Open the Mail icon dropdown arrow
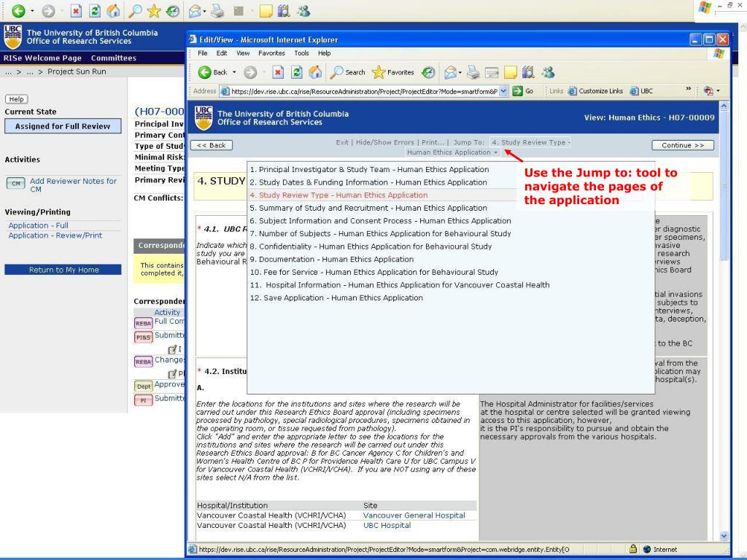 460,72
